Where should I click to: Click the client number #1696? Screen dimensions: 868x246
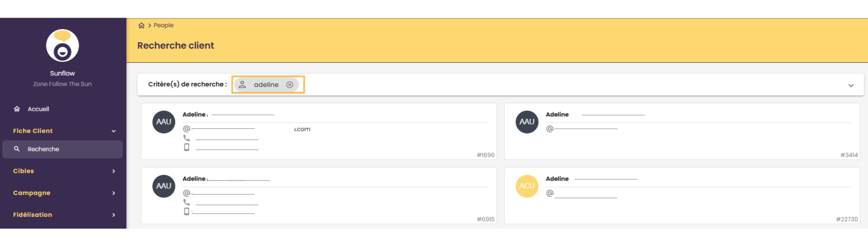click(x=486, y=155)
